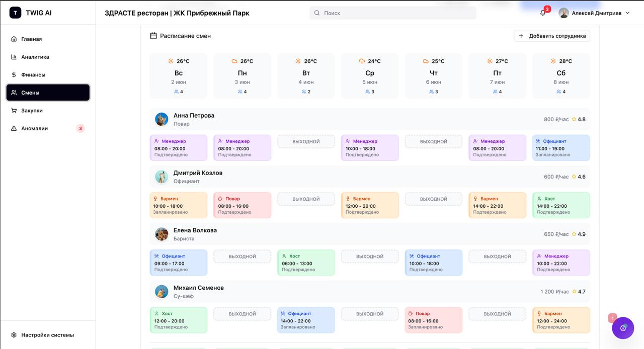
Task: Click Елена Волкова's 4.9 rating star
Action: click(x=574, y=234)
